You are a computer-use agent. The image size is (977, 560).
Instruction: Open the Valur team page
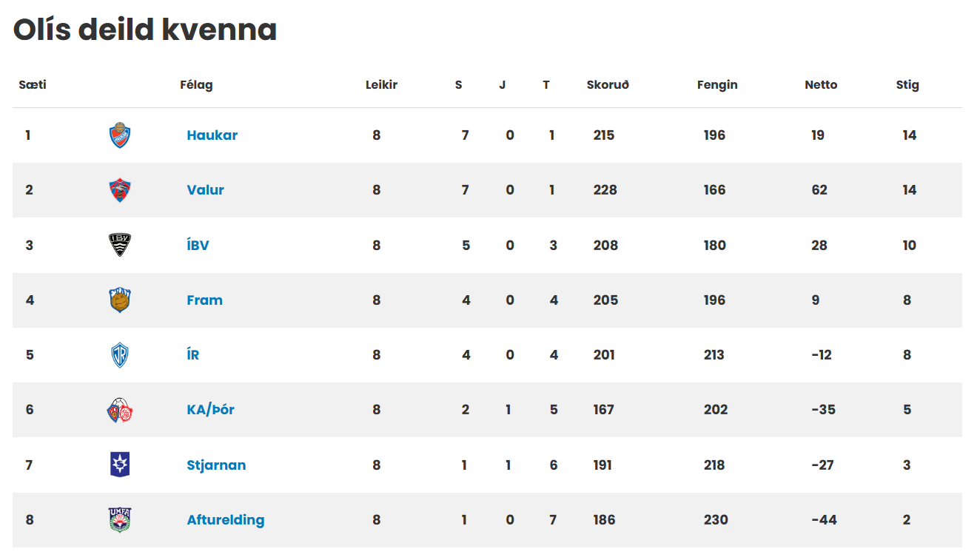205,190
